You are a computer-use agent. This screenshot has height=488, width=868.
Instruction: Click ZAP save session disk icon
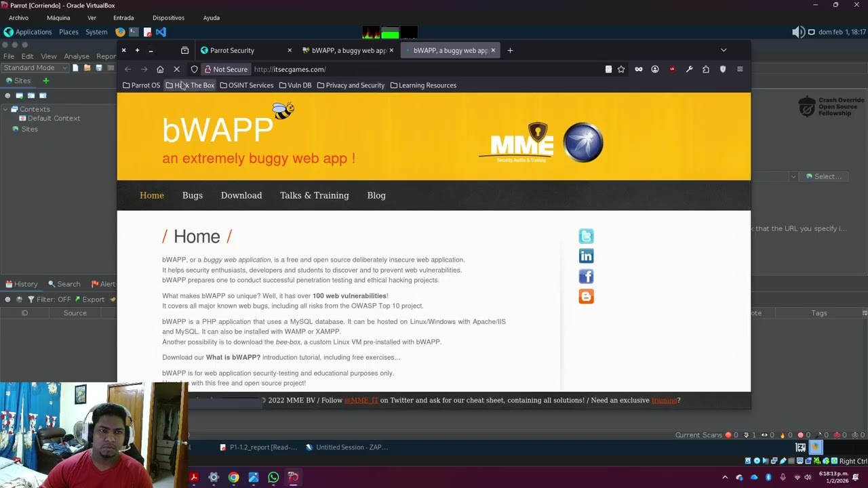click(x=98, y=68)
